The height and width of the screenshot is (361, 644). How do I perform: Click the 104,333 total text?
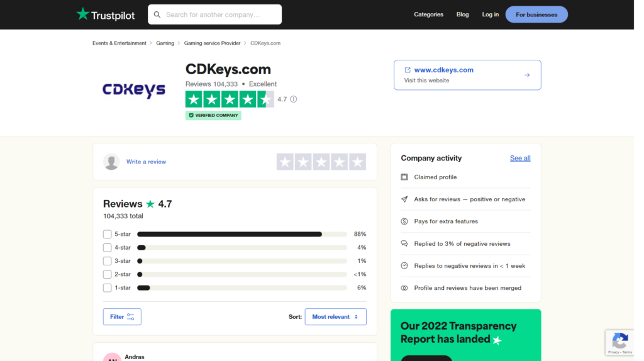[x=123, y=216]
